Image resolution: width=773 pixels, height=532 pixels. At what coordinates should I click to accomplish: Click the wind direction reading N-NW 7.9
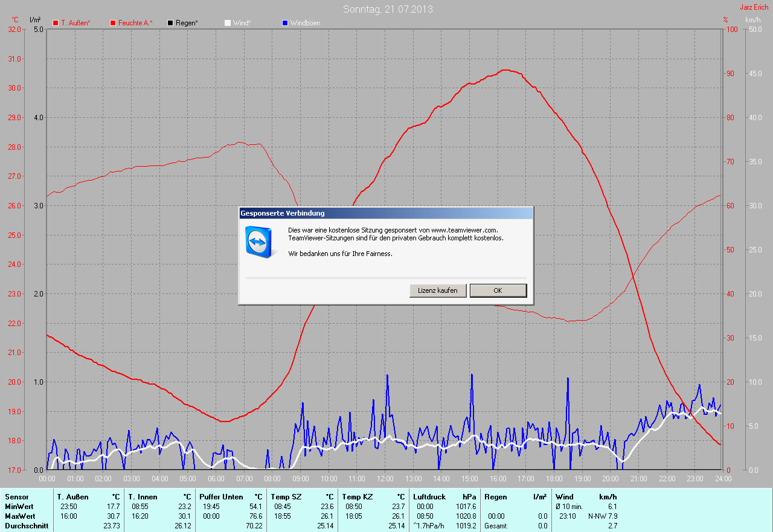(x=603, y=516)
